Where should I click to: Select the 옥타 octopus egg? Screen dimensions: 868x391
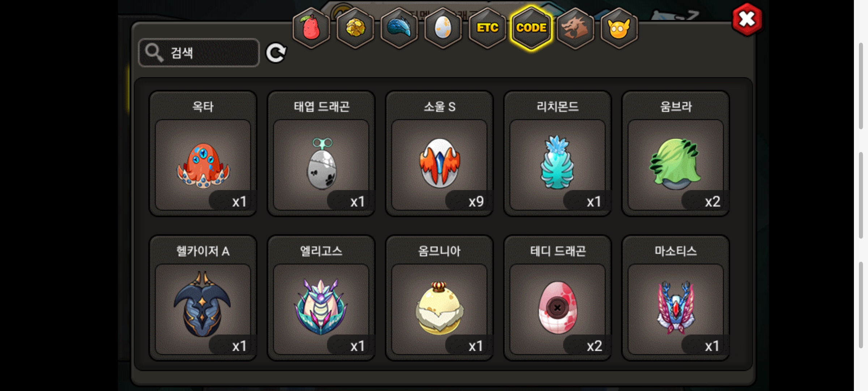203,154
